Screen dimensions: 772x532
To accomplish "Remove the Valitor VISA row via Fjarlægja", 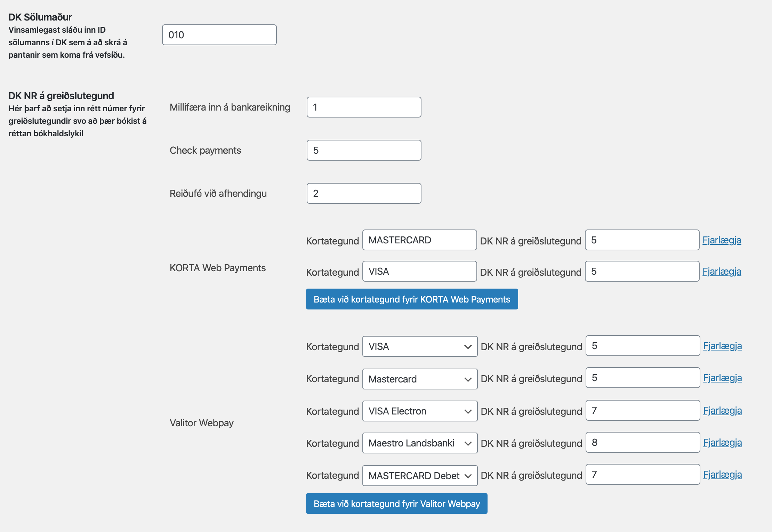I will pyautogui.click(x=723, y=346).
